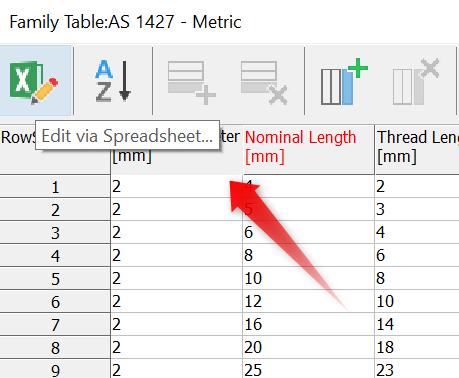
Task: Select row header 6
Action: 55,302
